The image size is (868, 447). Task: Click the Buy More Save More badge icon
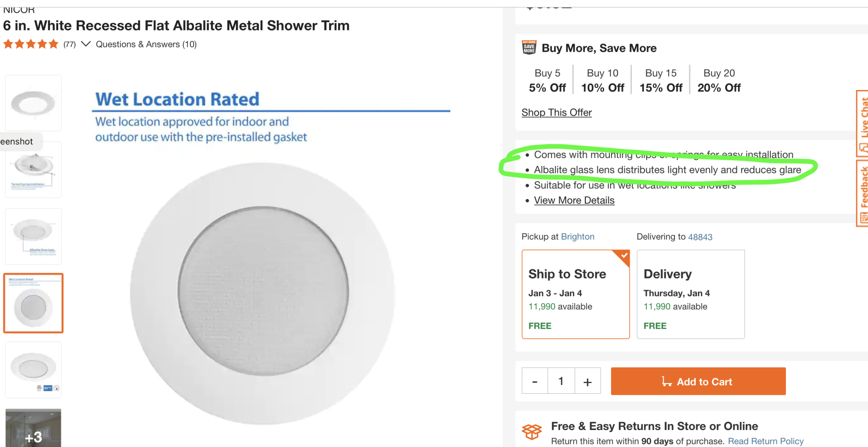529,47
